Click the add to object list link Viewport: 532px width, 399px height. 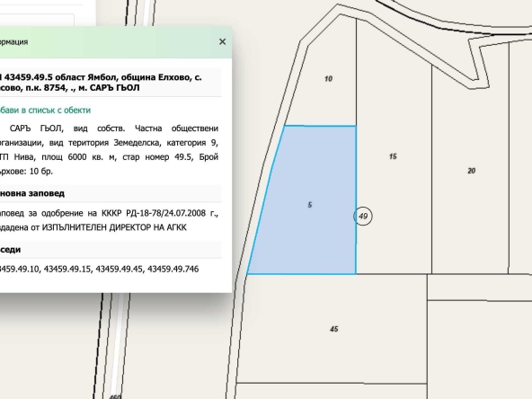point(45,111)
